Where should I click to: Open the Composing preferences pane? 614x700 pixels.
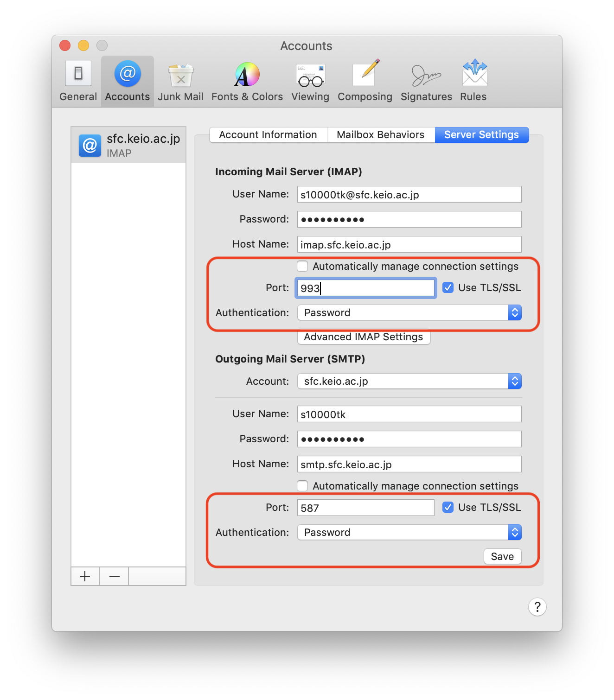pos(365,81)
